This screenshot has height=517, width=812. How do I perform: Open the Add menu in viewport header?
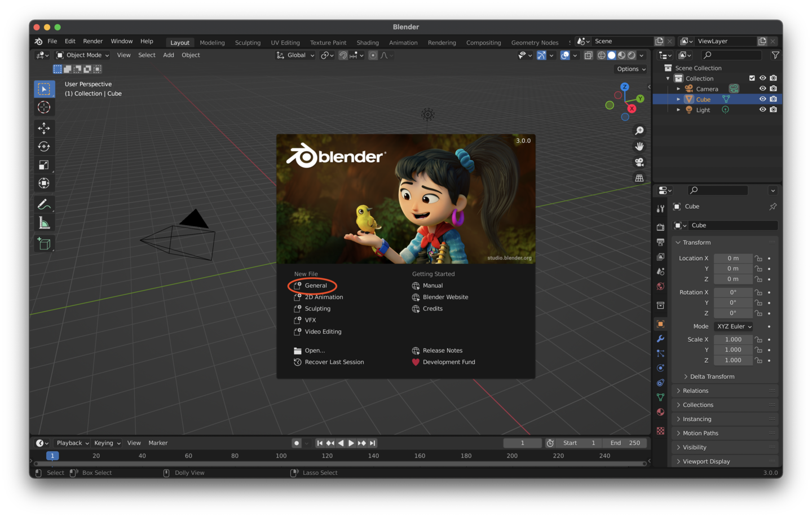[x=169, y=55]
